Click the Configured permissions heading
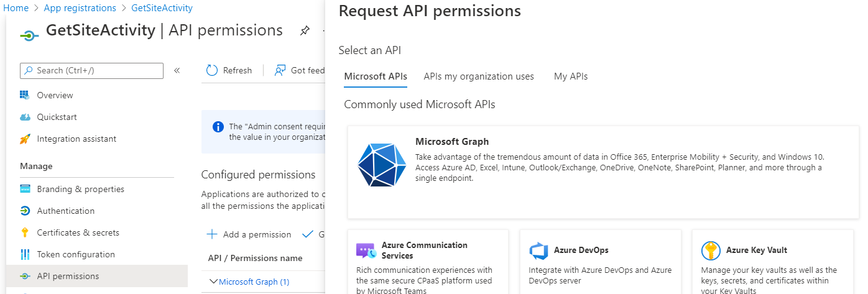The width and height of the screenshot is (868, 294). point(259,175)
